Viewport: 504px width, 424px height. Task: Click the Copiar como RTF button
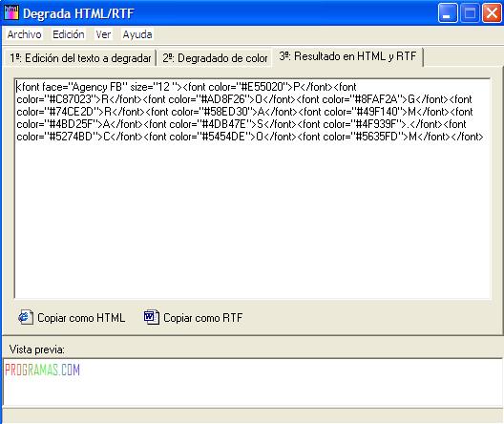click(193, 318)
